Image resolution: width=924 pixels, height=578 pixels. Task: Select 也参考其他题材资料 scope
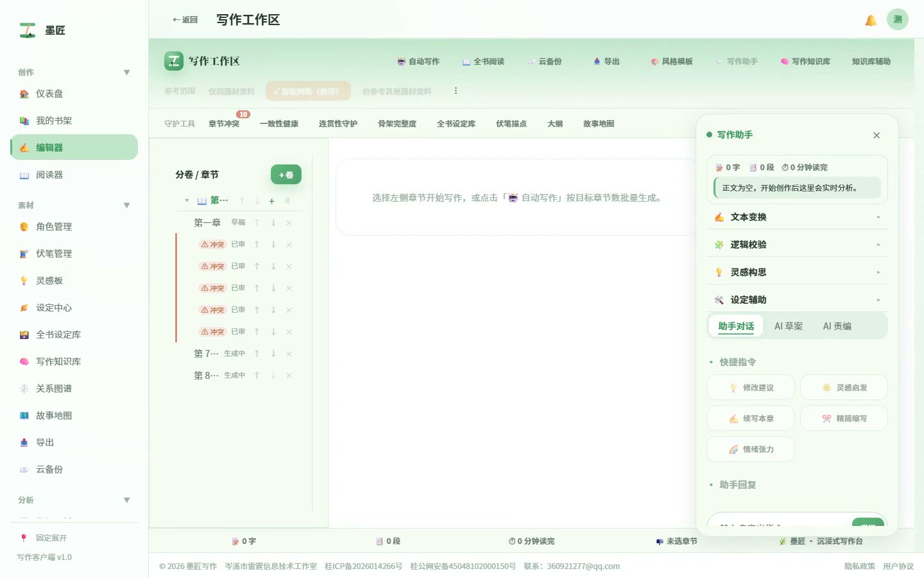click(397, 91)
